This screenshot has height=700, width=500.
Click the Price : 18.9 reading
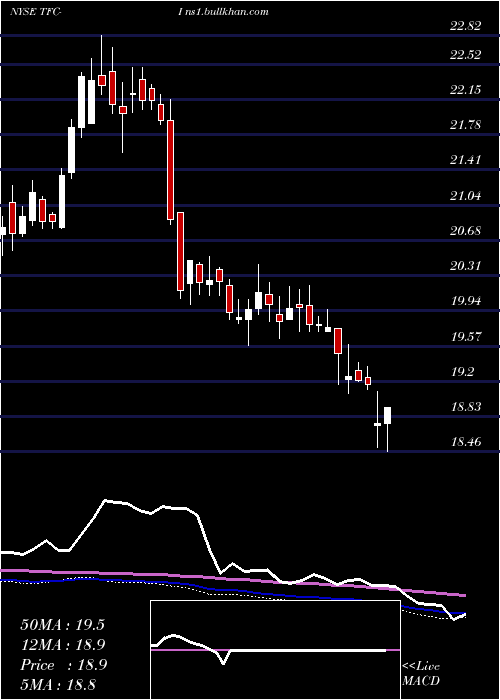pyautogui.click(x=63, y=665)
